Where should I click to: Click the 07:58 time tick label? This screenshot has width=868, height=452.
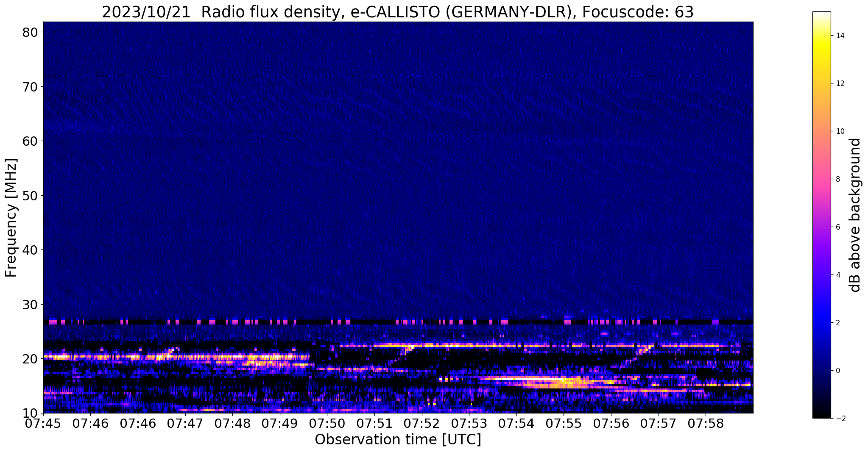point(706,423)
